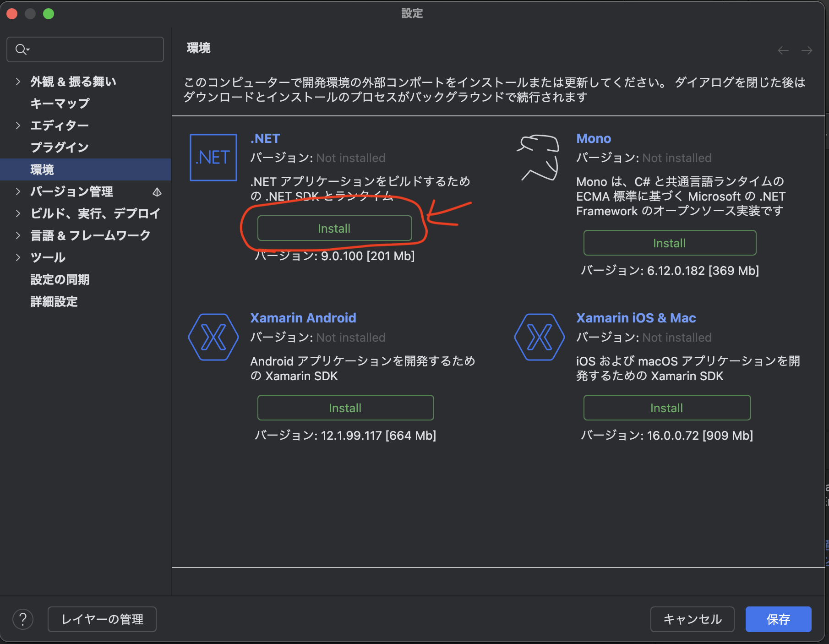
Task: Click the Xamarin Android hexagon icon
Action: click(x=213, y=337)
